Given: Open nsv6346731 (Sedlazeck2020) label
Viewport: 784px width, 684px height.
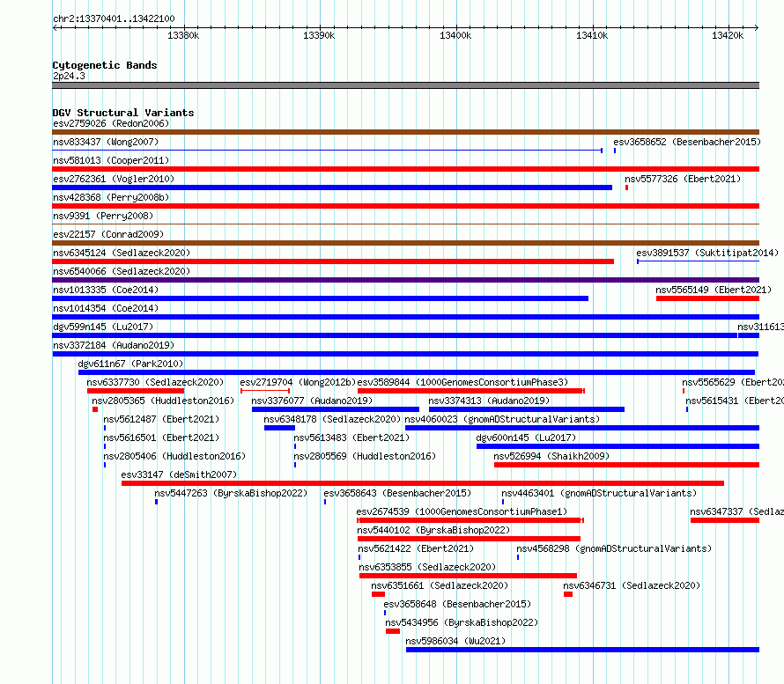Looking at the screenshot, I should pos(632,585).
